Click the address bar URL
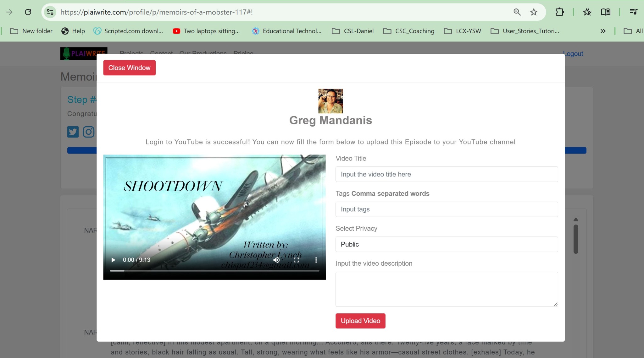The height and width of the screenshot is (358, 644). point(157,12)
